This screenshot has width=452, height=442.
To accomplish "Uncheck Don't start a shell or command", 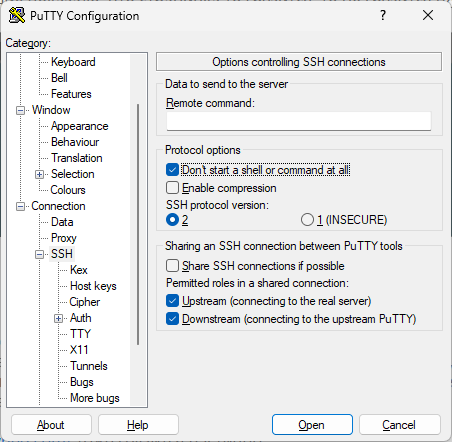I will click(x=172, y=170).
